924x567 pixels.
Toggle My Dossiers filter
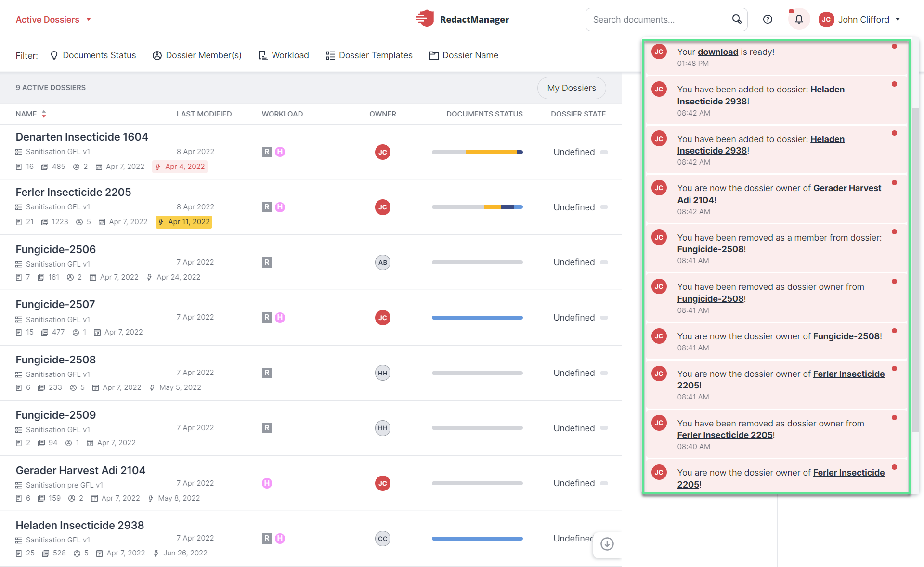tap(572, 88)
